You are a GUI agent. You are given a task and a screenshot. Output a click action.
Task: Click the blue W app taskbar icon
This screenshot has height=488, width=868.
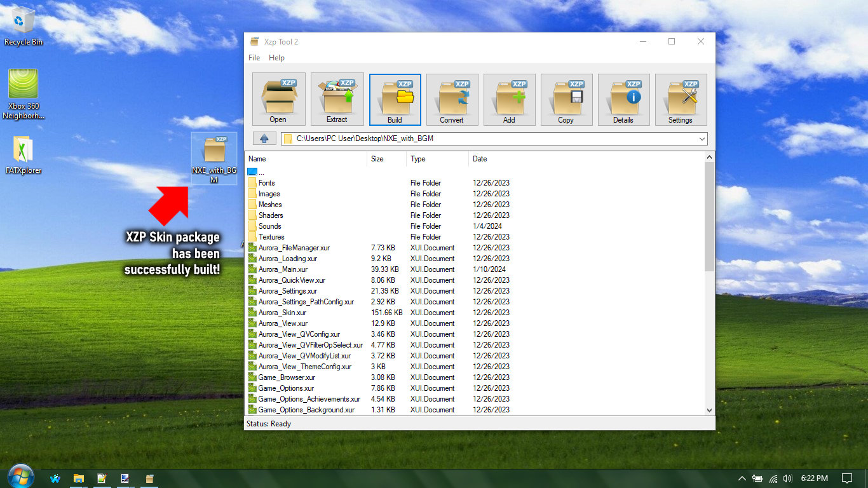pos(55,478)
